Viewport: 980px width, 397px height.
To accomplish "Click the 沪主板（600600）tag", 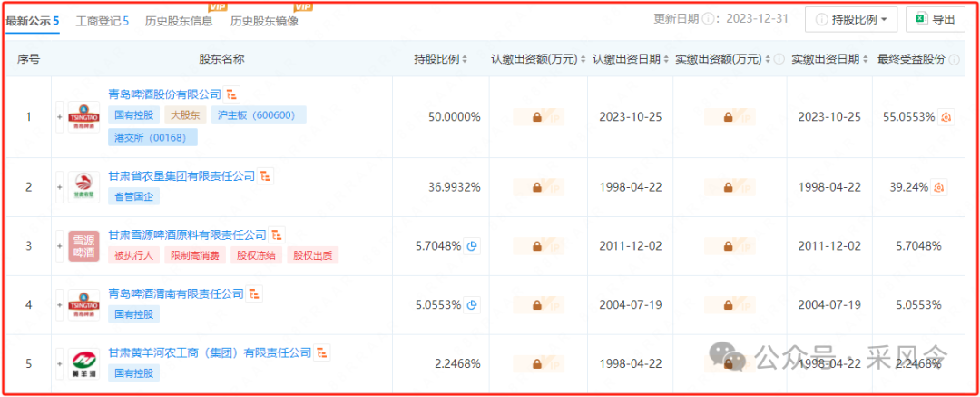I will 259,116.
